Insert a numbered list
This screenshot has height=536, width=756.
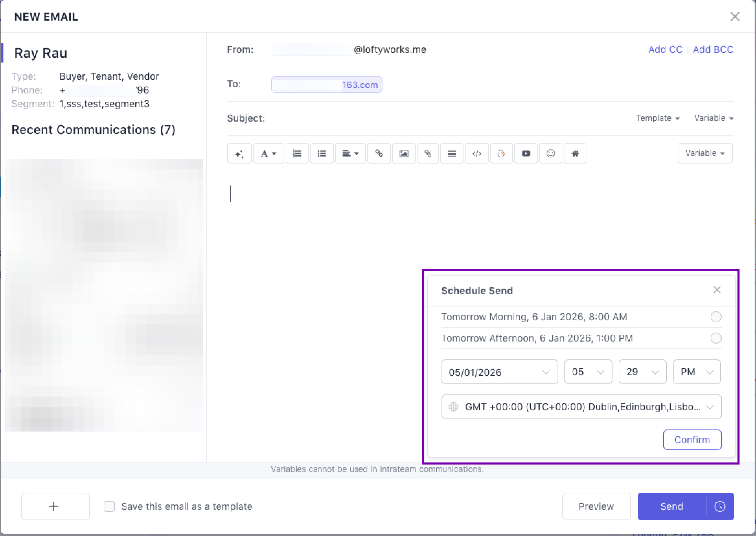297,153
